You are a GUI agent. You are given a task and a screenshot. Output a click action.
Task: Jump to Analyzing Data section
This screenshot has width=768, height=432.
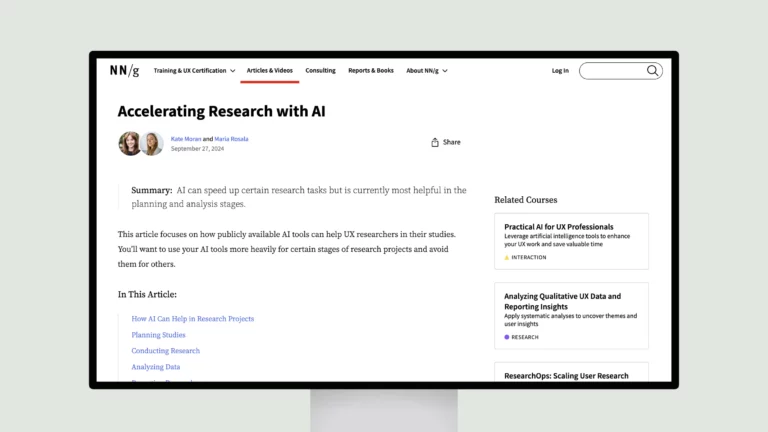tap(155, 367)
